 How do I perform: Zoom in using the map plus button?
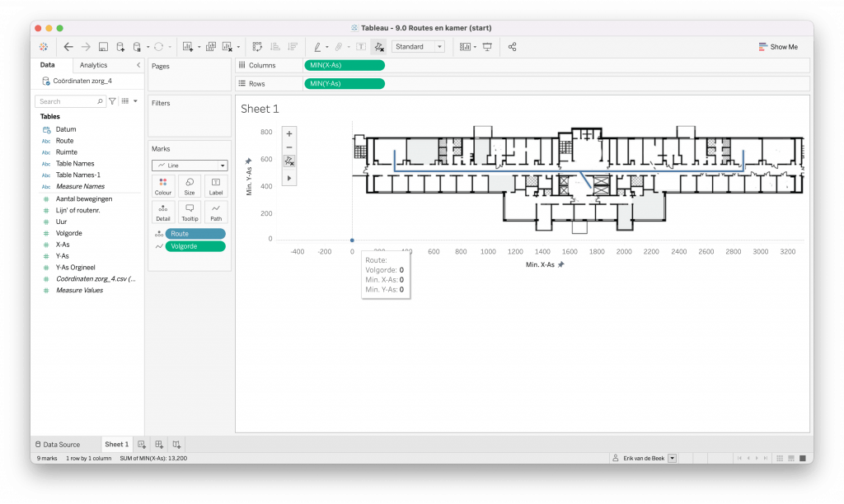(x=288, y=133)
